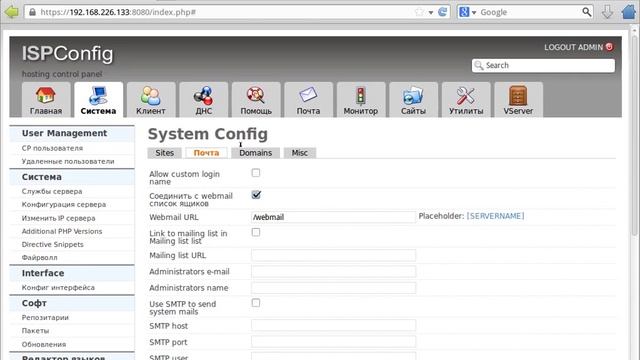Open the Почта mail module
640x360 pixels.
(x=308, y=100)
